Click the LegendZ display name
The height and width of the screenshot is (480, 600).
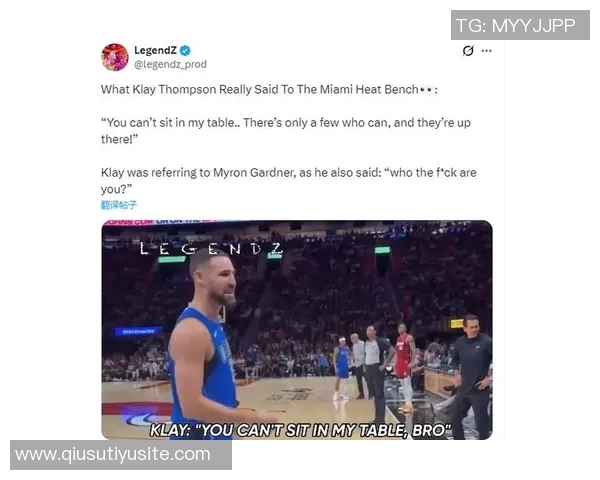tap(155, 50)
